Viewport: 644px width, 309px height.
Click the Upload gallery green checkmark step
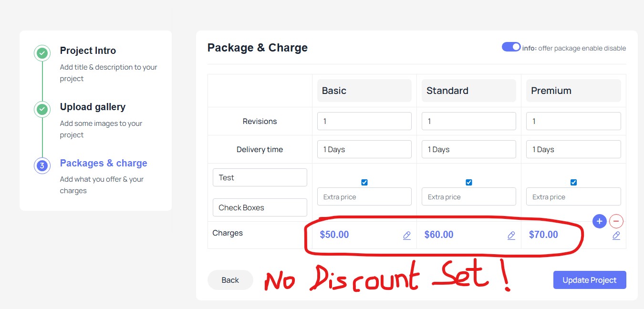[x=42, y=109]
